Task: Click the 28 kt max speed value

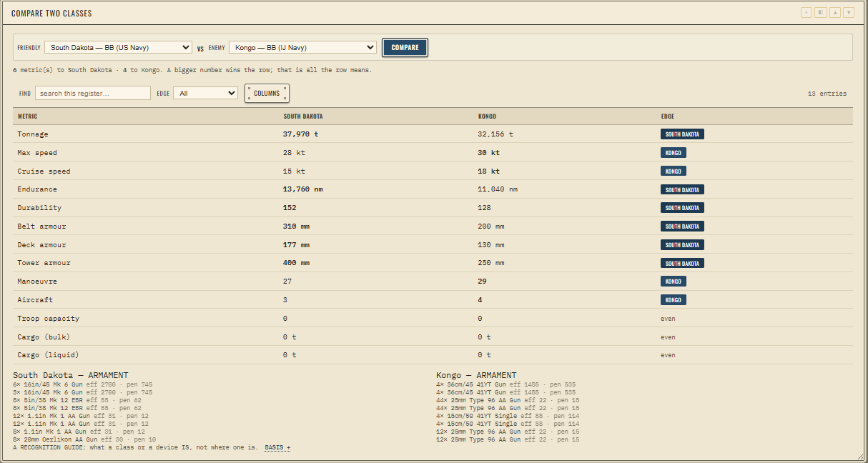Action: [x=294, y=152]
